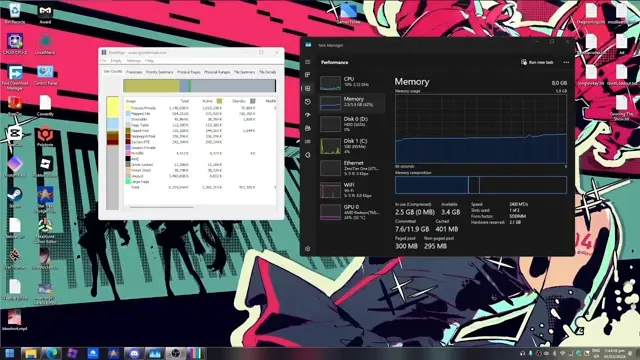Switch to RamMap Processes tab
Screen dimensions: 640x360
[x=134, y=72]
